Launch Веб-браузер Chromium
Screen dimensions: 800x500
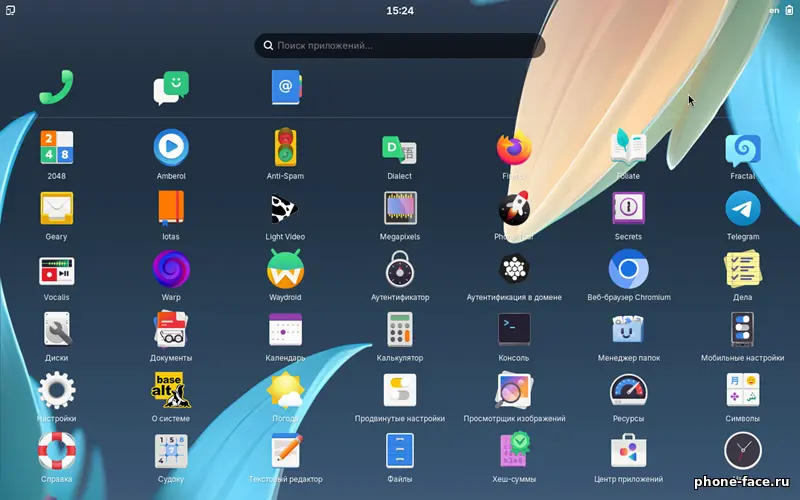pyautogui.click(x=628, y=269)
